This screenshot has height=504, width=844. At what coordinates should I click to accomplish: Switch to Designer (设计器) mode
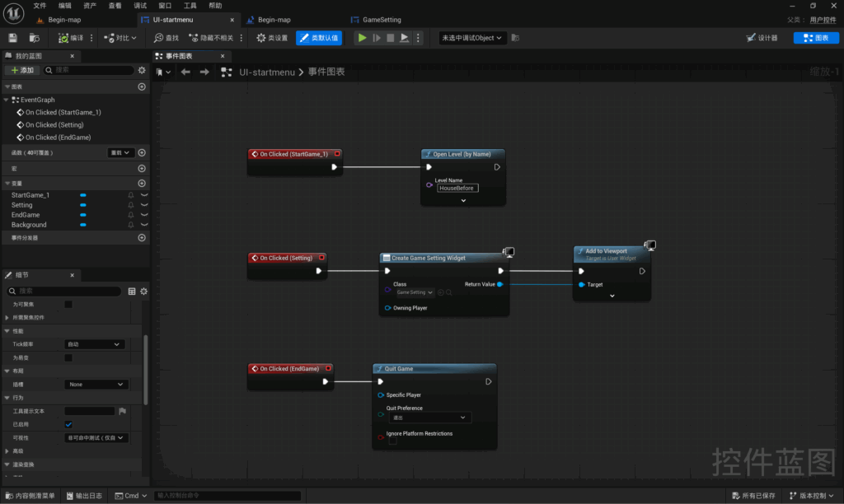point(762,38)
